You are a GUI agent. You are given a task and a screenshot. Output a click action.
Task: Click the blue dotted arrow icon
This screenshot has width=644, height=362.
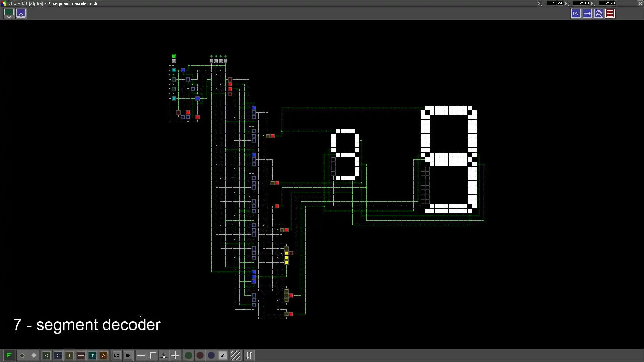tap(587, 14)
